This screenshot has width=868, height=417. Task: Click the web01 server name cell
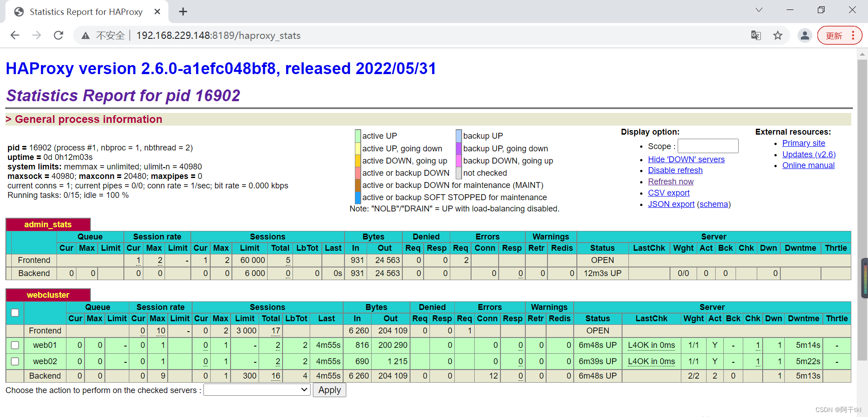click(x=45, y=345)
